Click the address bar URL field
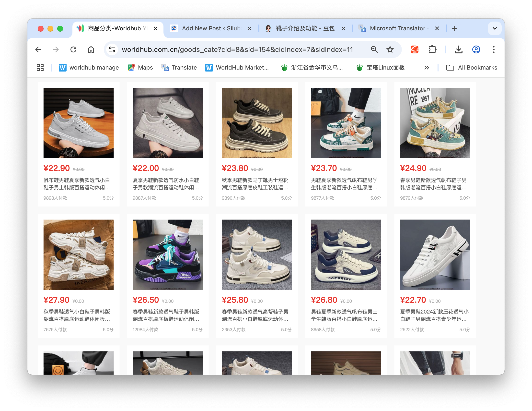The width and height of the screenshot is (532, 411). tap(237, 50)
